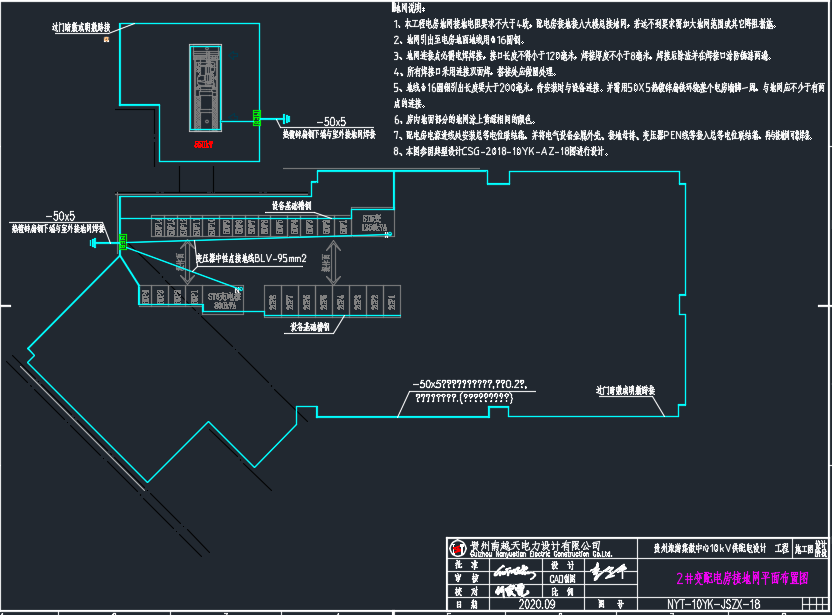Click the 1250kVA transformer box
The image size is (832, 615).
tap(372, 223)
